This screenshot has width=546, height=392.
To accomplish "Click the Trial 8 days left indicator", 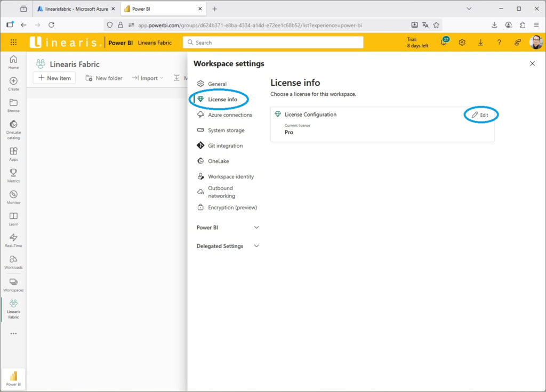I will click(417, 43).
